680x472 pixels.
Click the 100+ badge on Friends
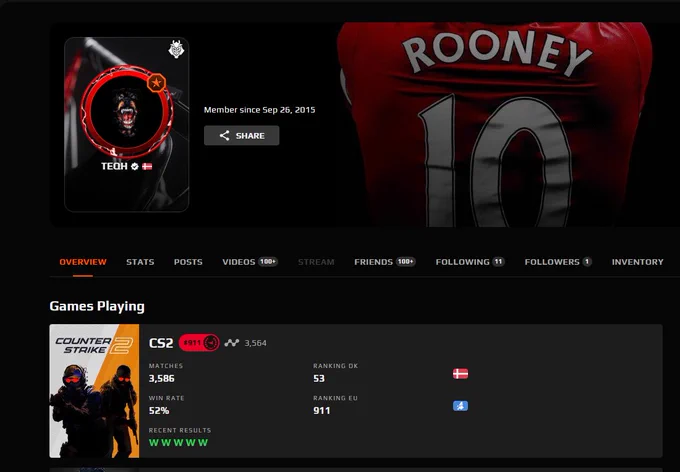click(405, 262)
